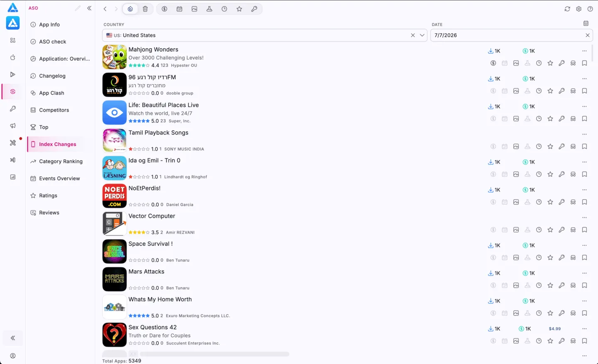Clear the US: United States country selection
The image size is (598, 364).
[x=413, y=35]
